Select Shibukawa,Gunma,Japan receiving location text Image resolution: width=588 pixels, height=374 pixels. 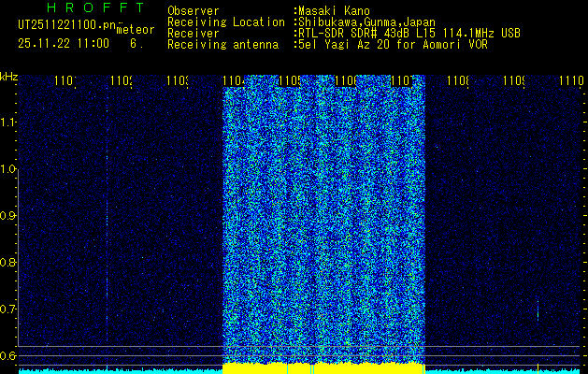(x=366, y=22)
